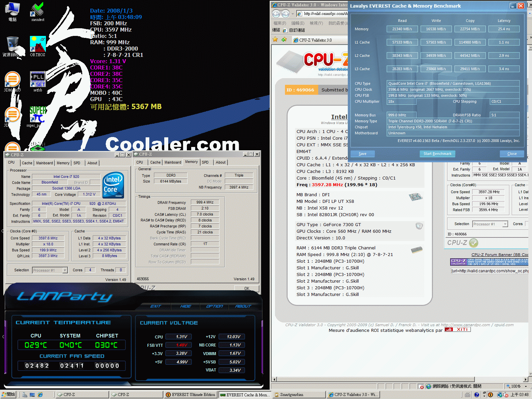
Task: Open the 編輯(E) menu in Internet Explorer
Action: [x=298, y=23]
